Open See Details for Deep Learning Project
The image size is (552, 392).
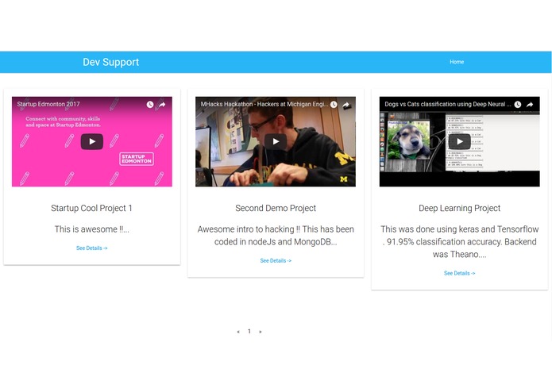459,273
